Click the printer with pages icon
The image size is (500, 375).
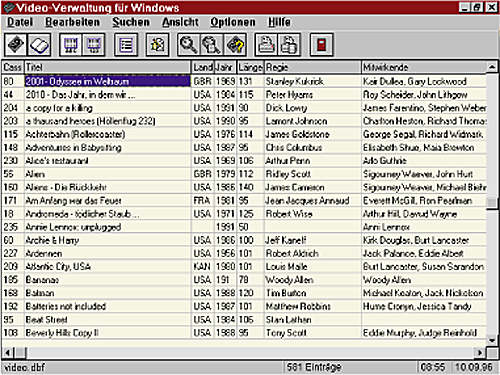point(289,45)
